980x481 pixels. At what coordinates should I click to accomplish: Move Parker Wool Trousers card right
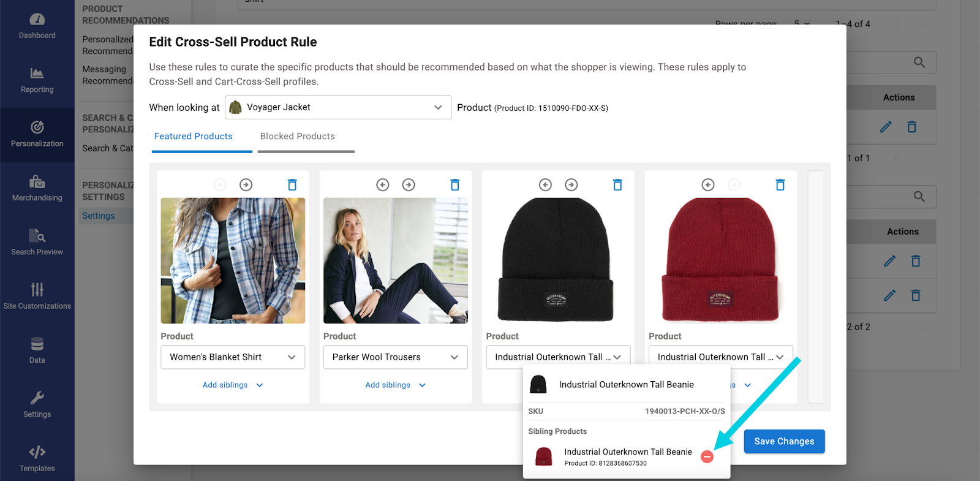coord(409,184)
